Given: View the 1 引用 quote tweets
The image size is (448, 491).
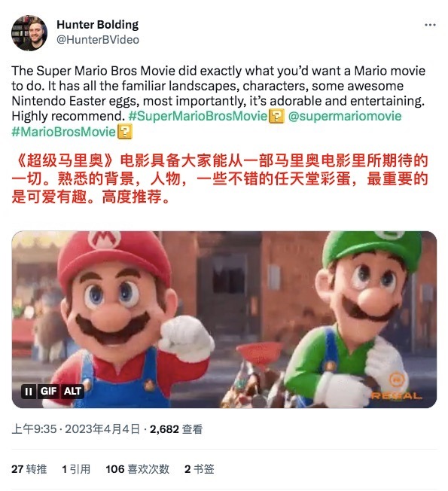Looking at the screenshot, I should click(76, 469).
